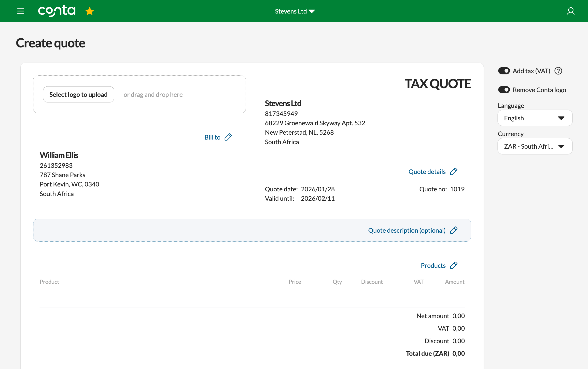The width and height of the screenshot is (588, 369).
Task: Open the user profile icon
Action: click(x=570, y=11)
